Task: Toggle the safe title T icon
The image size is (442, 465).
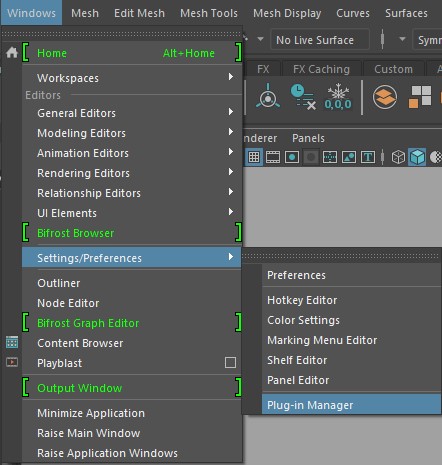Action: coord(368,157)
